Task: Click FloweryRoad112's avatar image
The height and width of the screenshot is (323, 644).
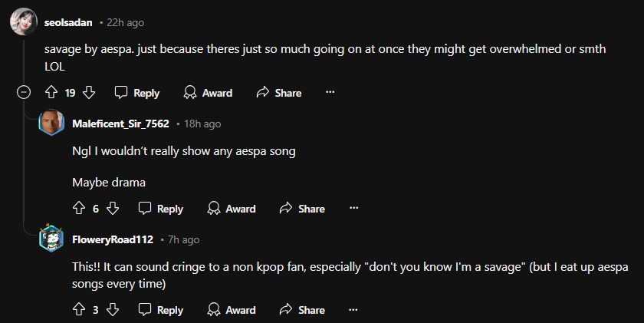Action: [x=51, y=239]
